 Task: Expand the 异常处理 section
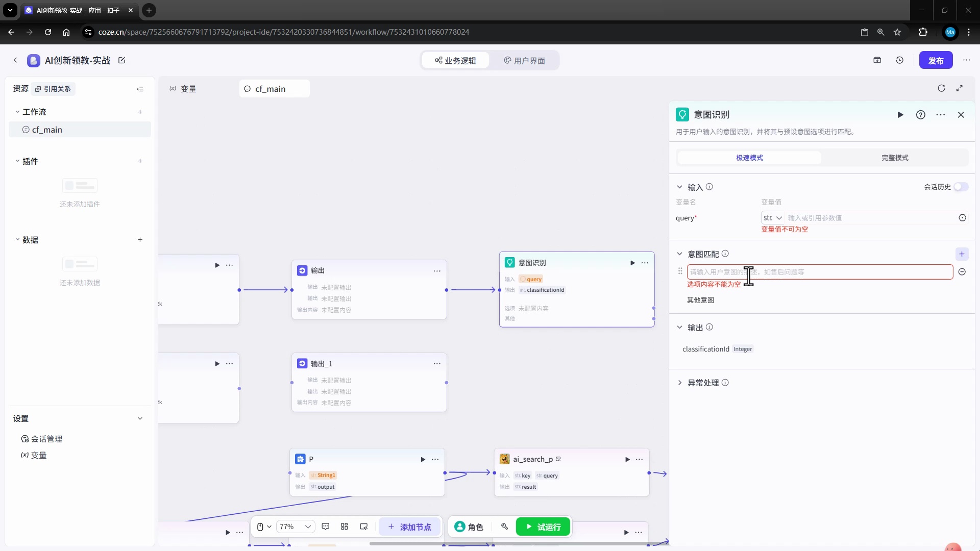(x=680, y=383)
